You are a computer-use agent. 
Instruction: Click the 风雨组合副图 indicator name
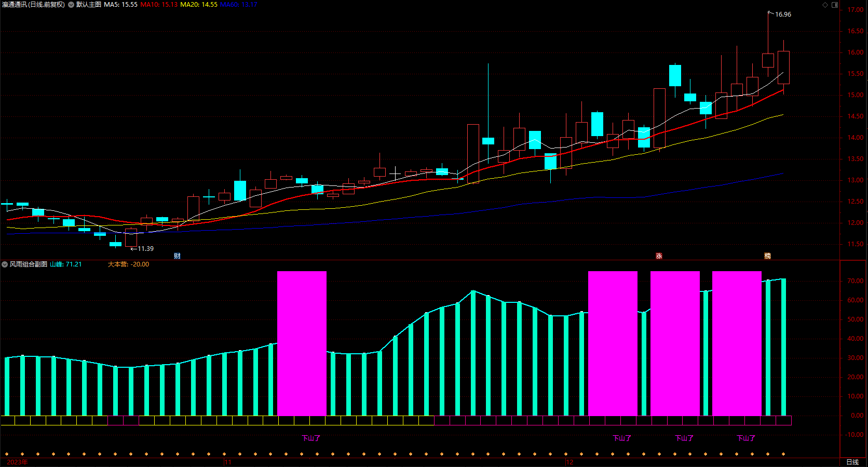29,264
